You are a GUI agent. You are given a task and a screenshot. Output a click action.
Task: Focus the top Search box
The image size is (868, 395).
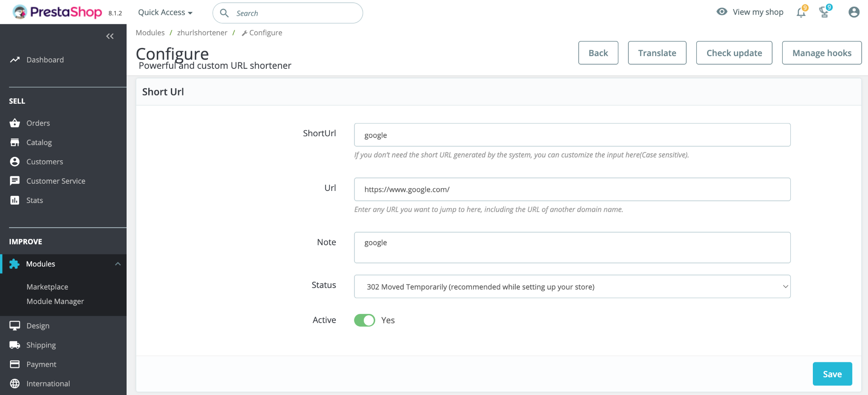click(x=294, y=13)
